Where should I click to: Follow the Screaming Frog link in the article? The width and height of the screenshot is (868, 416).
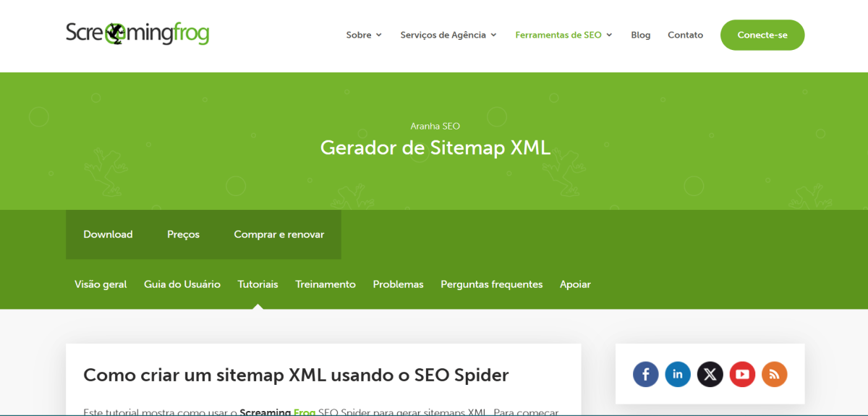(278, 412)
